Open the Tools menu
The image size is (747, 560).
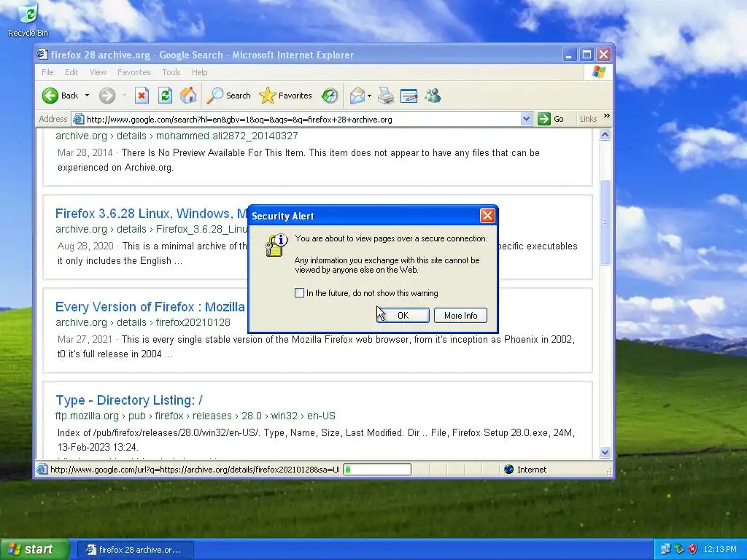pyautogui.click(x=171, y=72)
